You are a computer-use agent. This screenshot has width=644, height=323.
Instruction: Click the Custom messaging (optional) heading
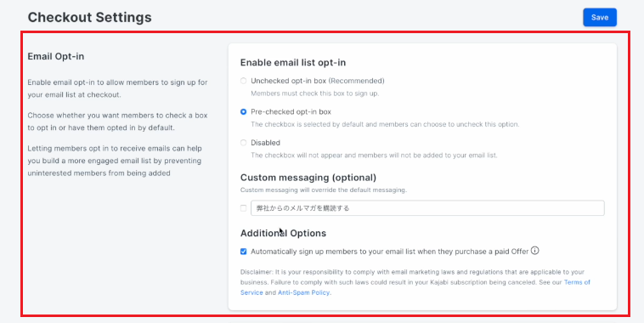coord(308,178)
